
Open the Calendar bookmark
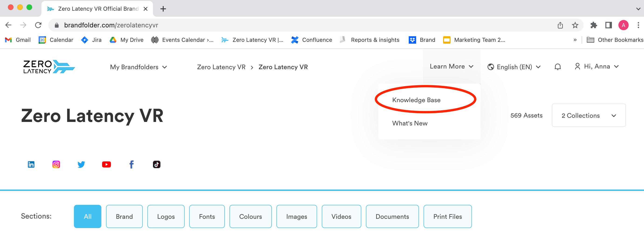(x=56, y=40)
